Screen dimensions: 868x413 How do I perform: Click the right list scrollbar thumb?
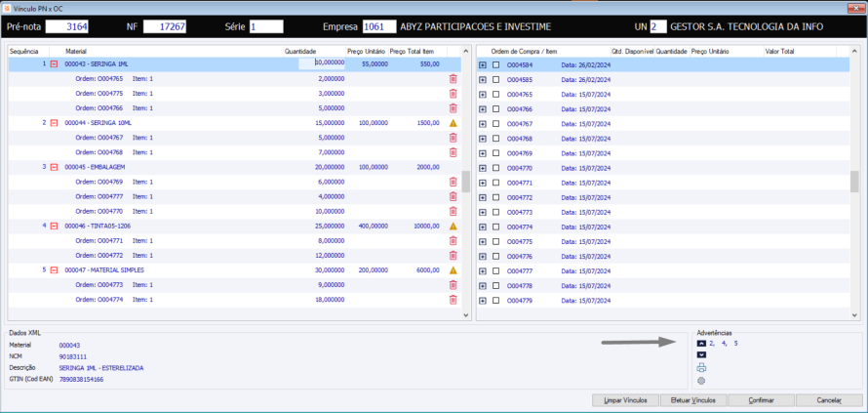[x=855, y=182]
